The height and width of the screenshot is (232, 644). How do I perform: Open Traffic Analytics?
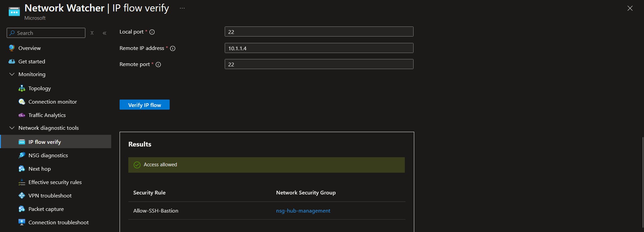(47, 115)
